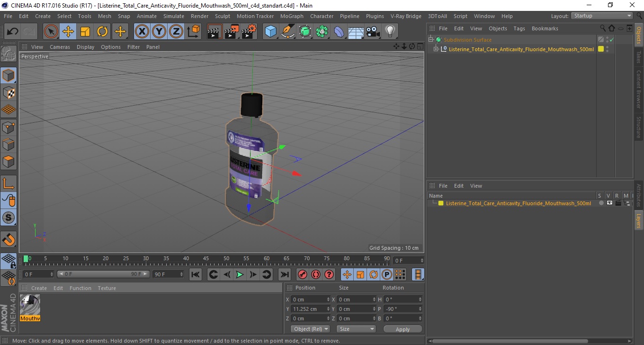
Task: Open Objects panel Tags menu
Action: [519, 28]
